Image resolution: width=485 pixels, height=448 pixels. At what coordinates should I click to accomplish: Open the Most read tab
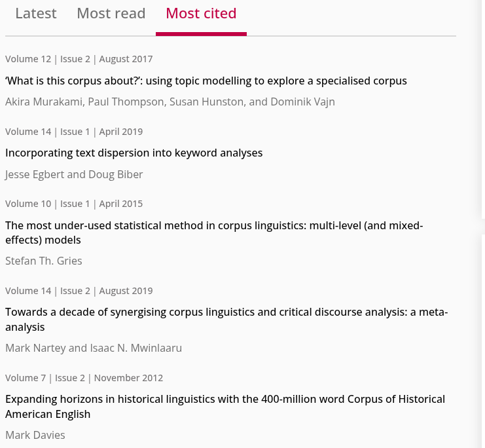coord(111,14)
